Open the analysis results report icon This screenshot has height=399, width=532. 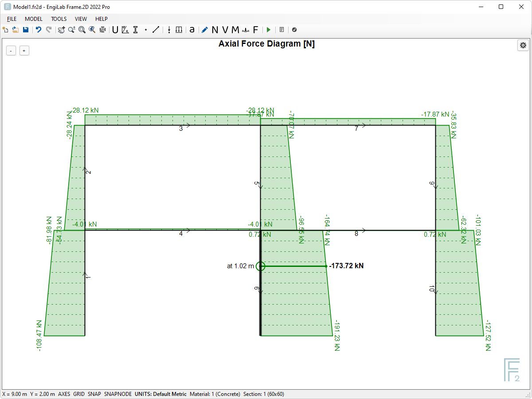282,30
